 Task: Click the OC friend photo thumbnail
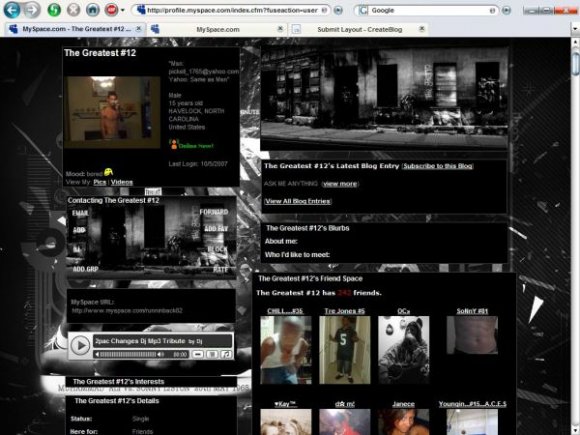(x=404, y=350)
